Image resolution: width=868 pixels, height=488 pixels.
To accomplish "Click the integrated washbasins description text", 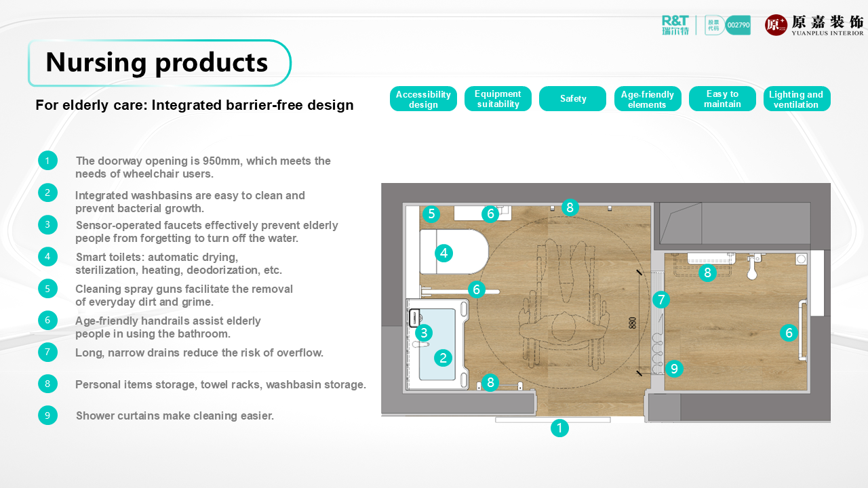I will pyautogui.click(x=190, y=202).
